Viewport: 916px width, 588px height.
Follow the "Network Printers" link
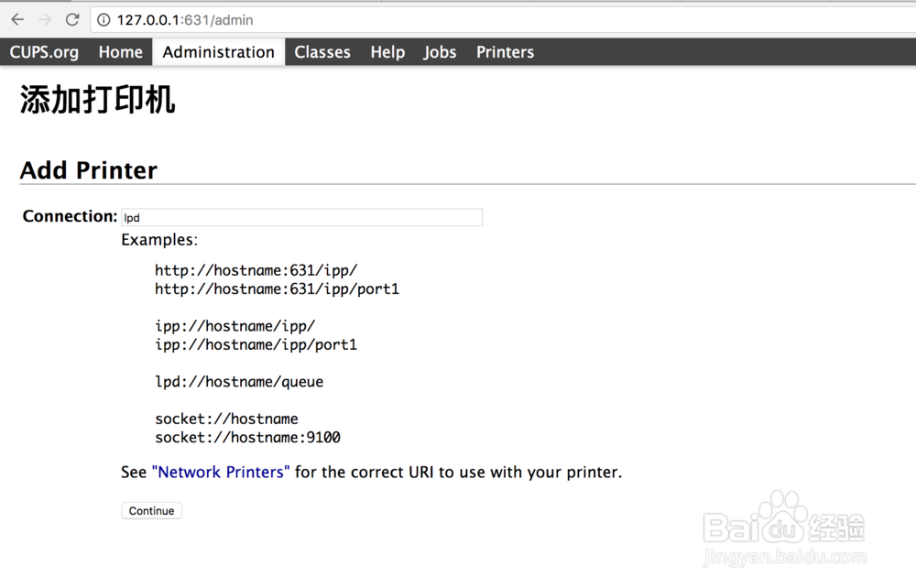click(221, 473)
